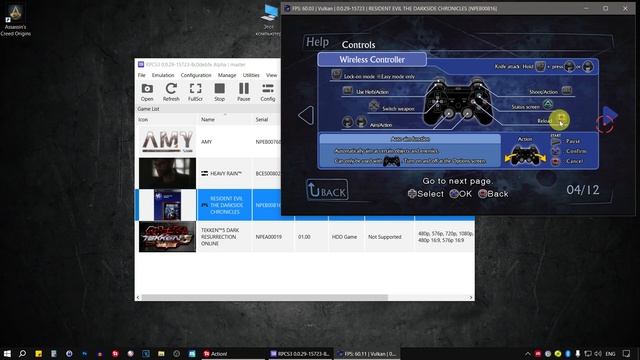Click the Bluetooth tray icon
Screen dimensions: 640x360
568,354
